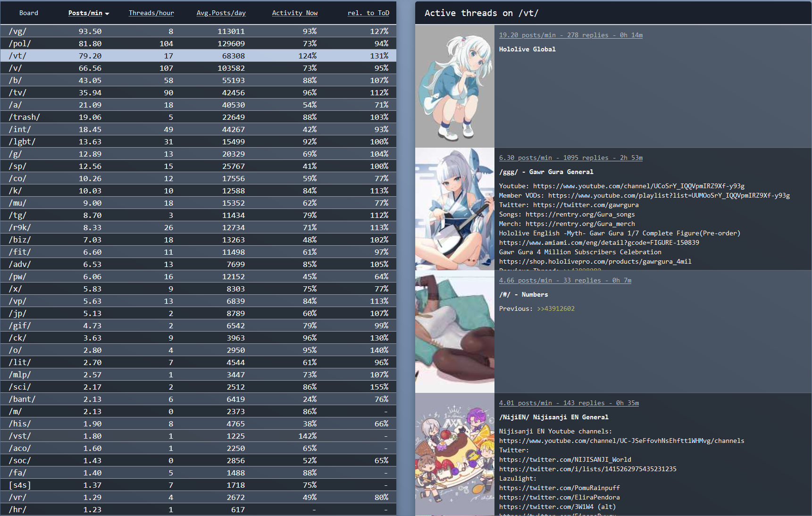Select the /m/ board row
The image size is (812, 516).
pos(198,411)
